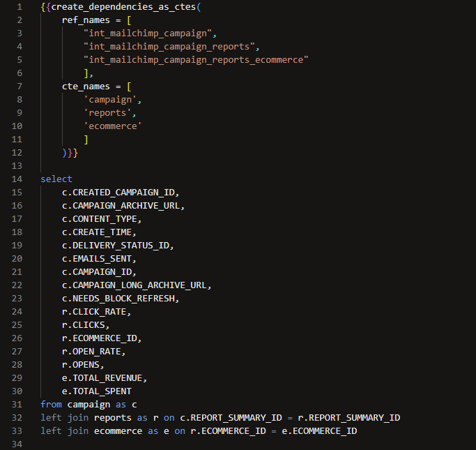
Task: Click r.CLICKS column
Action: tap(84, 325)
